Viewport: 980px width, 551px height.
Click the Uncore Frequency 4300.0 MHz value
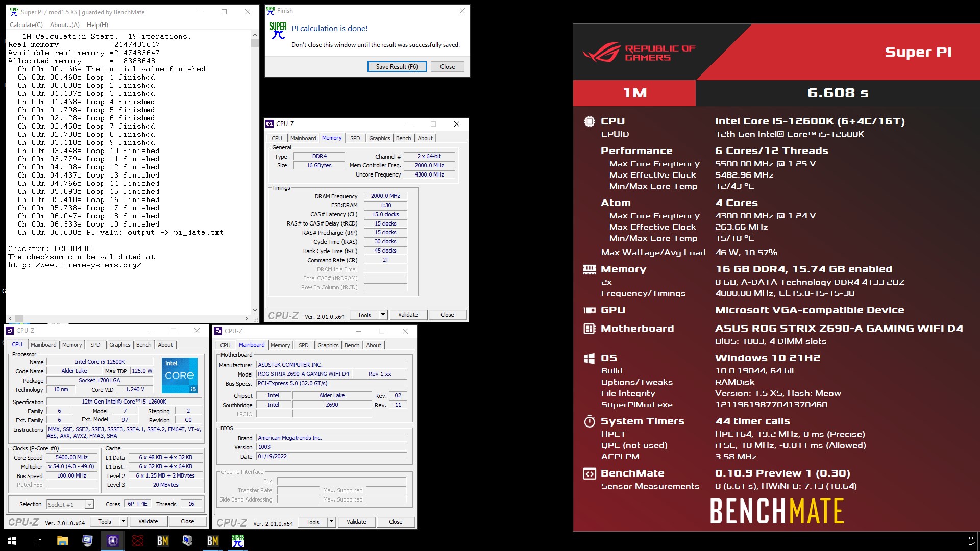pyautogui.click(x=429, y=174)
